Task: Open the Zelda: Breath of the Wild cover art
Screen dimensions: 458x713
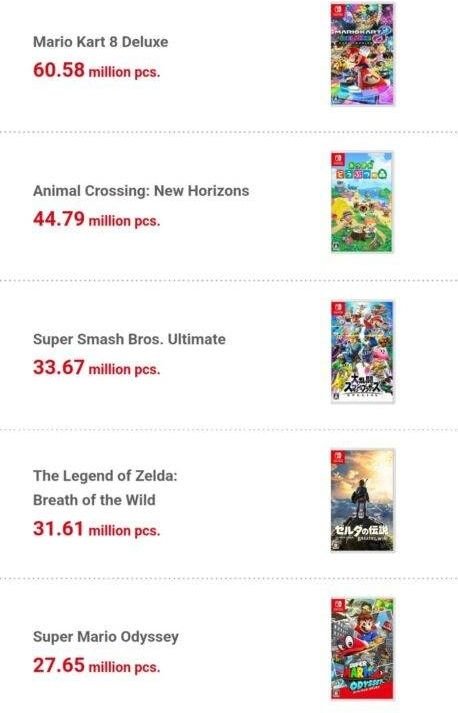Action: tap(362, 500)
